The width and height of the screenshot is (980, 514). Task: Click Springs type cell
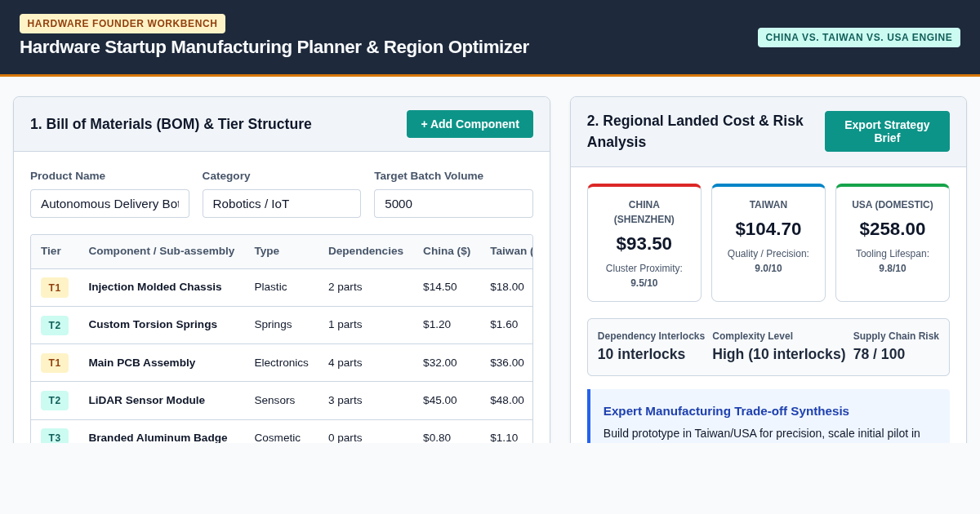(x=273, y=325)
